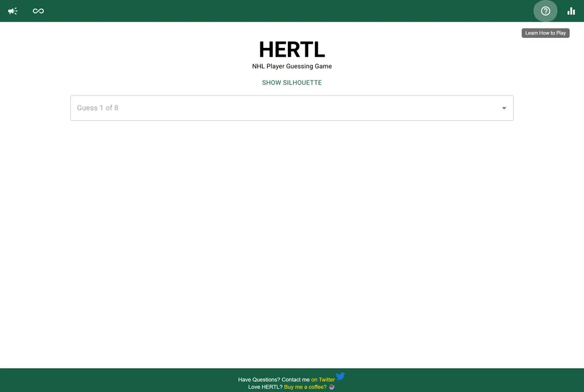Focus the Guess 1 of 8 input field
Image resolution: width=584 pixels, height=392 pixels.
tap(291, 108)
